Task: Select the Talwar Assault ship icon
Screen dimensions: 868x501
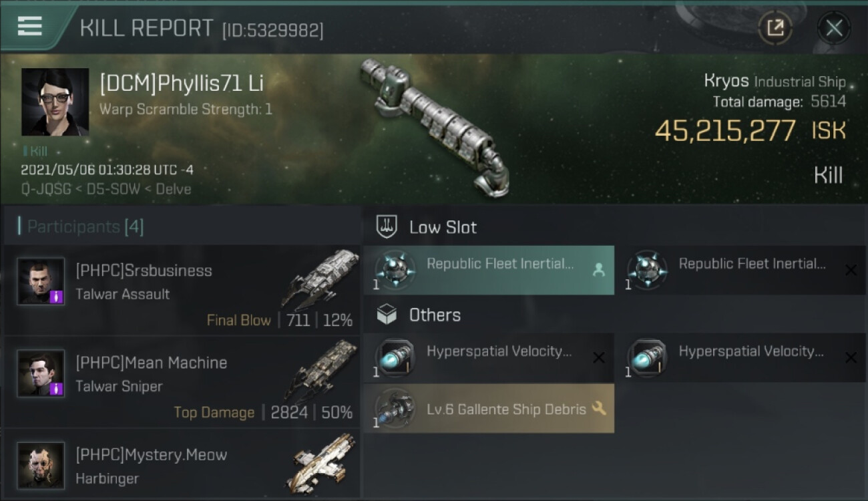Action: (x=320, y=279)
